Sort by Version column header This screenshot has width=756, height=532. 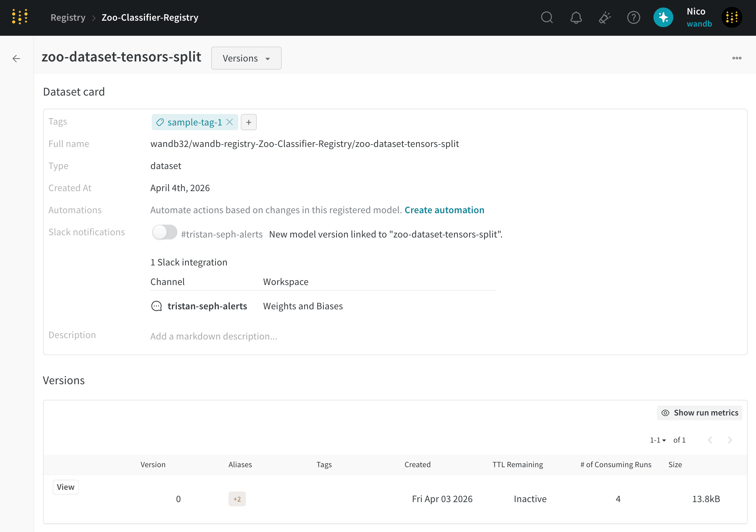coord(153,464)
